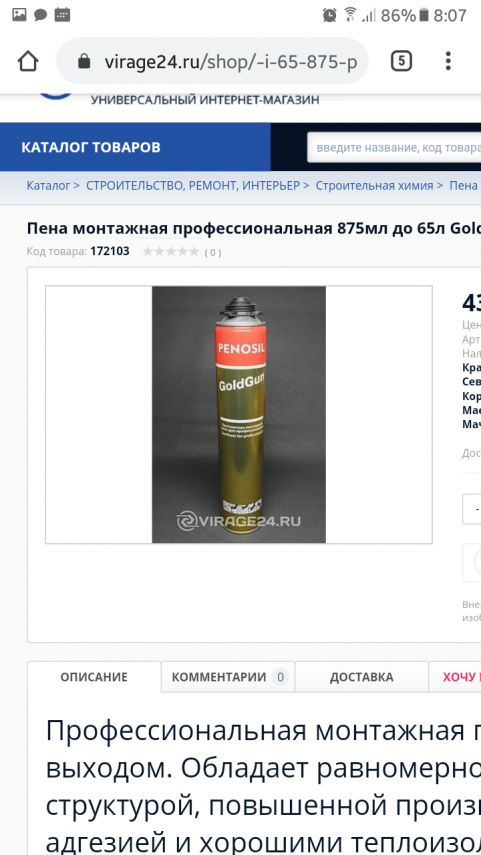
Task: Tap the chat message notification icon
Action: point(40,15)
